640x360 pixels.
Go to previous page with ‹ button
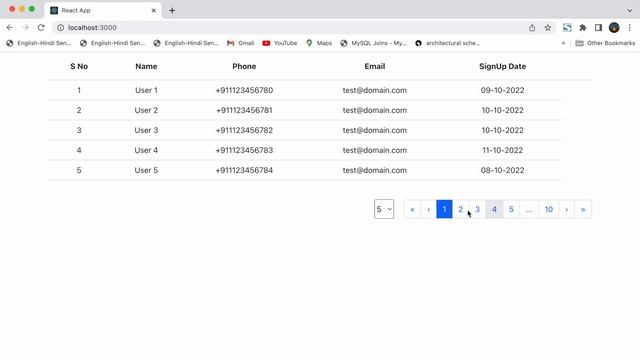click(429, 209)
